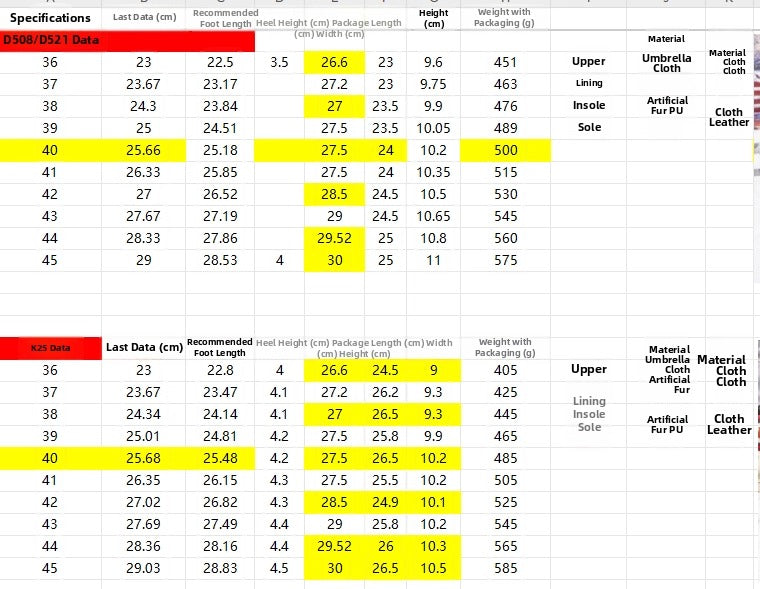The width and height of the screenshot is (760, 589).
Task: Click the Insole label in top table
Action: 588,105
